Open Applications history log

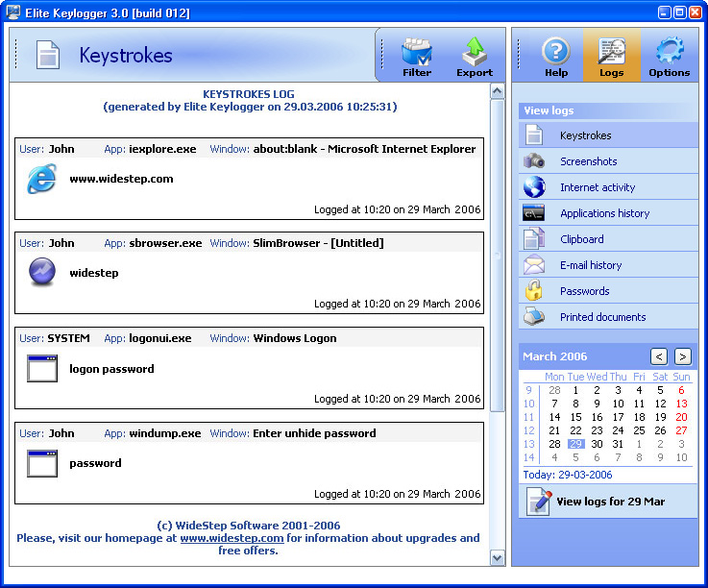[x=604, y=213]
